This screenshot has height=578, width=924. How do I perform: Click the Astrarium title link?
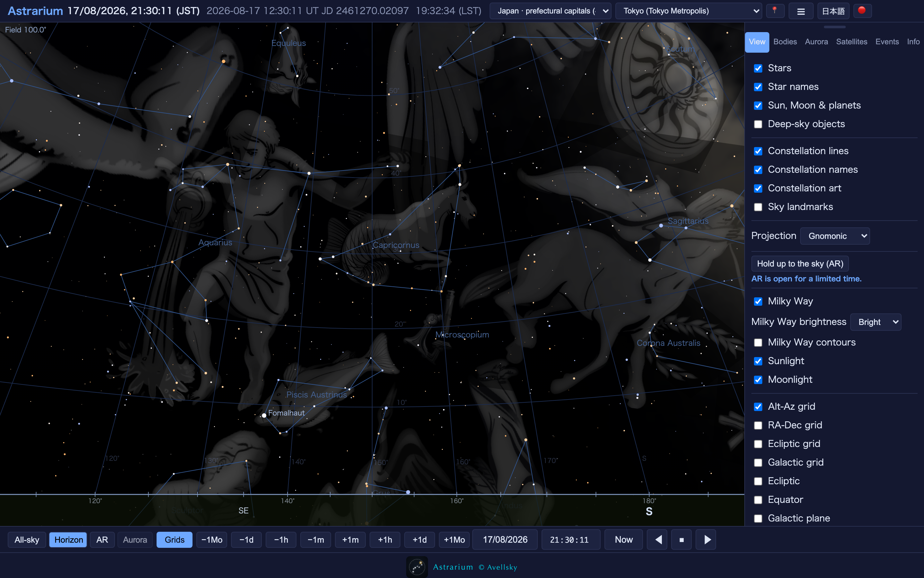pos(35,11)
